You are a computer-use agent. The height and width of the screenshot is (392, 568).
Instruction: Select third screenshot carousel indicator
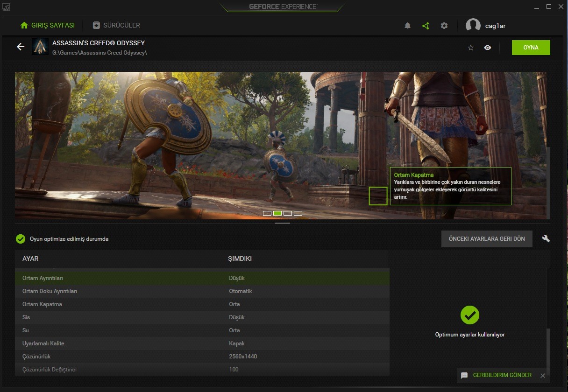[x=288, y=213]
